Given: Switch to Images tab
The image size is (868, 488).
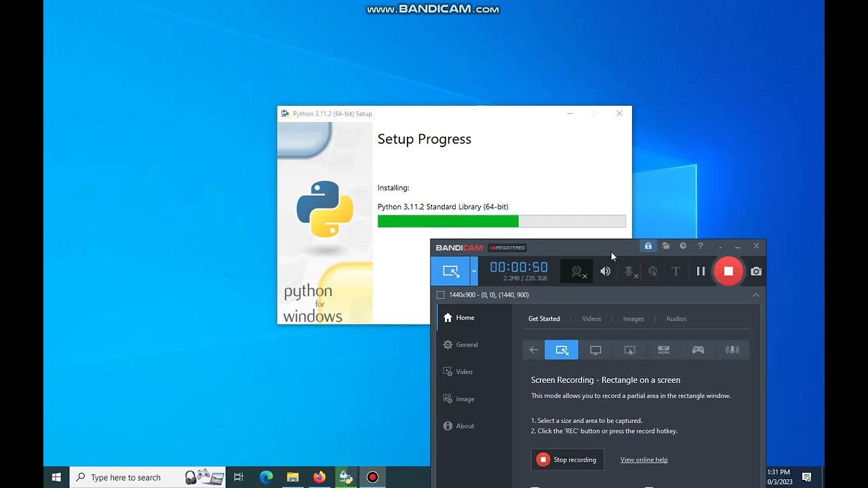Looking at the screenshot, I should (x=633, y=319).
